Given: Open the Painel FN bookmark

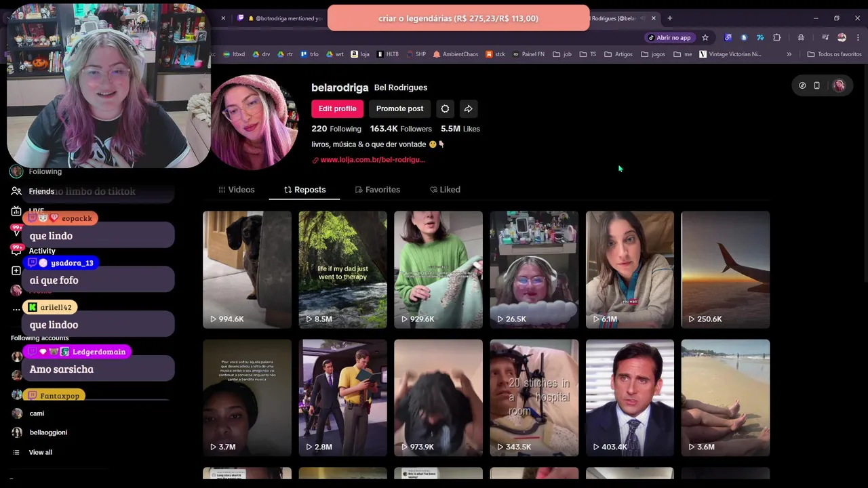Looking at the screenshot, I should [x=528, y=54].
